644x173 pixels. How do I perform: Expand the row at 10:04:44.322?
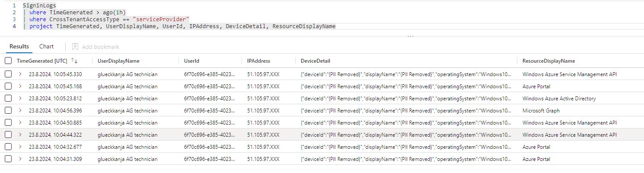[20, 135]
